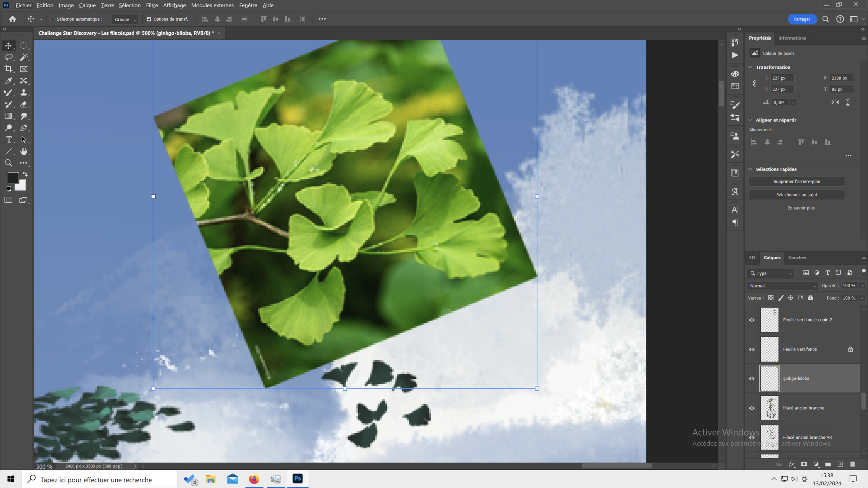868x488 pixels.
Task: Open the Filtre menu
Action: tap(152, 5)
